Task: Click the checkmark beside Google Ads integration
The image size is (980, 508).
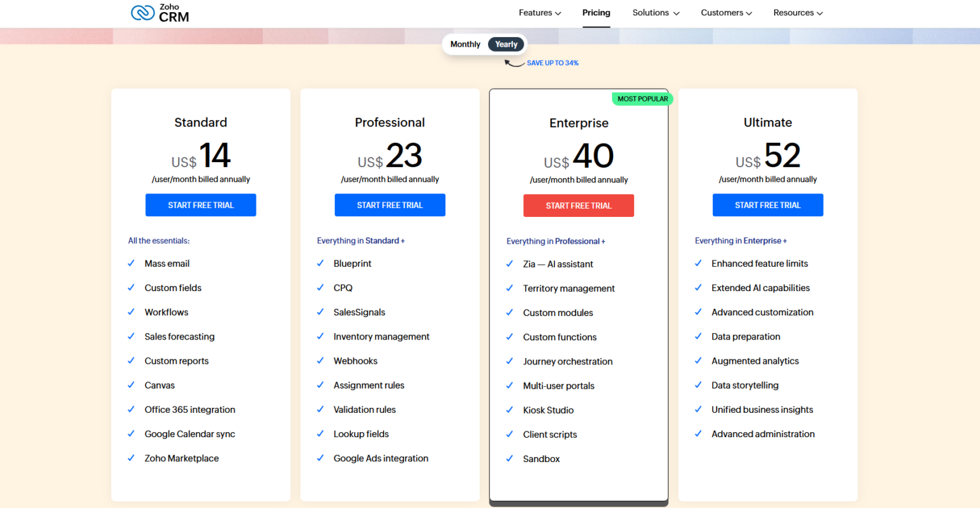Action: click(320, 458)
